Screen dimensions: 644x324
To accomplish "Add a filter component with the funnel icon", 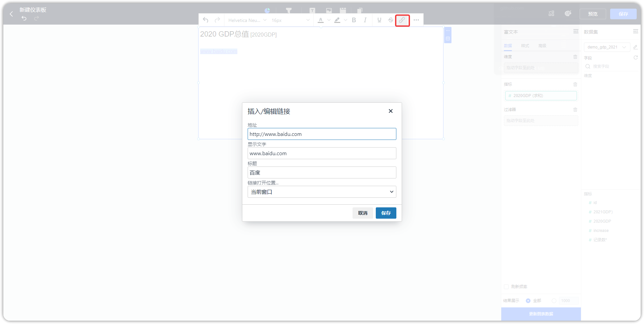I will pyautogui.click(x=289, y=11).
